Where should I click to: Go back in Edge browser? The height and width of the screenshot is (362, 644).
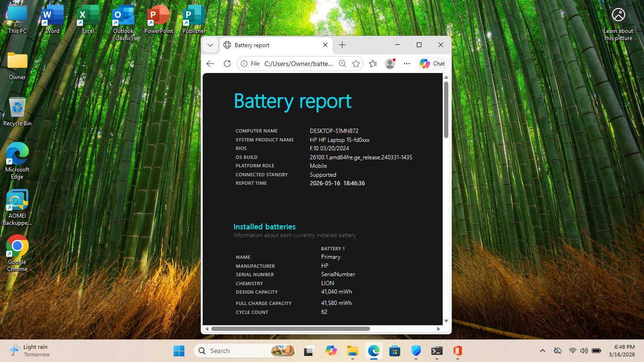click(210, 64)
